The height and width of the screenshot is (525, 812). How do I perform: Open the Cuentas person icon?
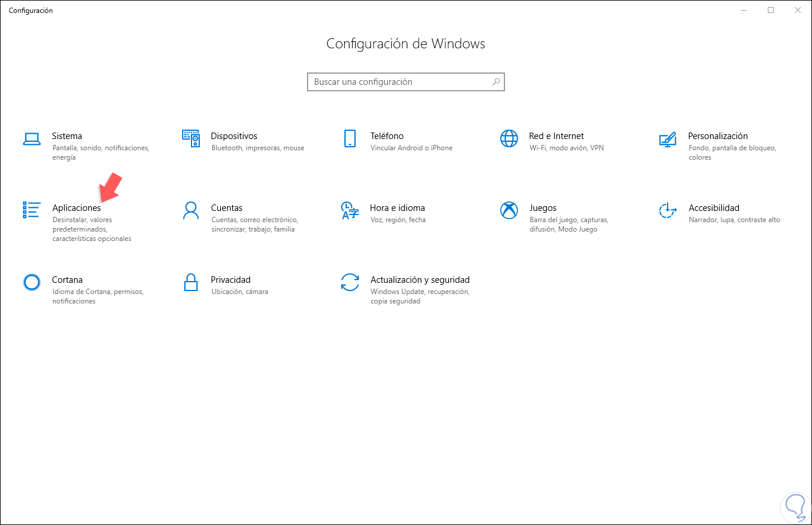(x=191, y=210)
